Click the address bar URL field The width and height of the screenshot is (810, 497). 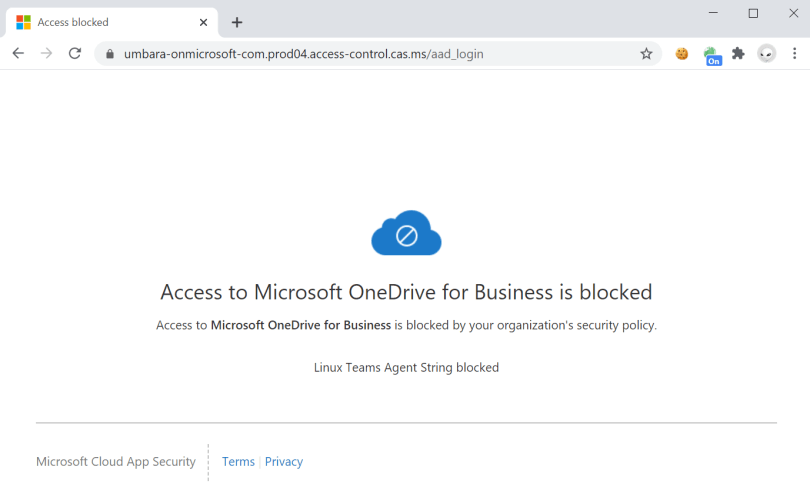(370, 54)
